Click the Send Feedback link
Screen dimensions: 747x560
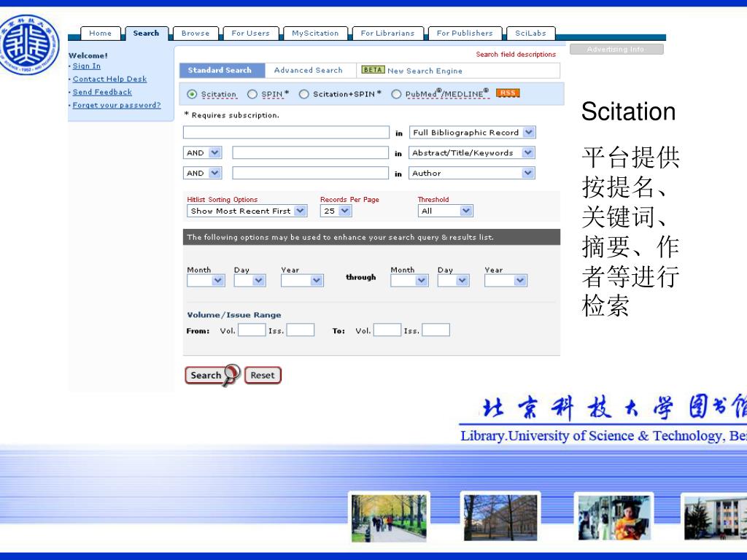[102, 92]
